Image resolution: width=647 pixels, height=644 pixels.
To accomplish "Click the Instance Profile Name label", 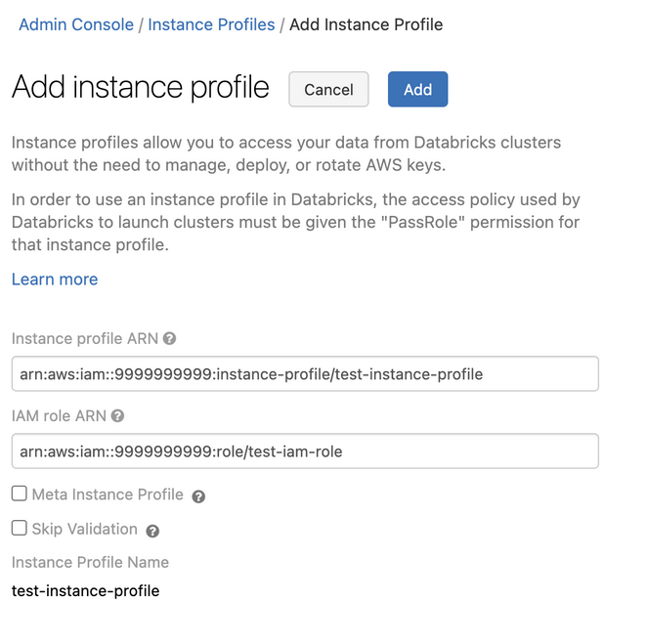I will (90, 562).
